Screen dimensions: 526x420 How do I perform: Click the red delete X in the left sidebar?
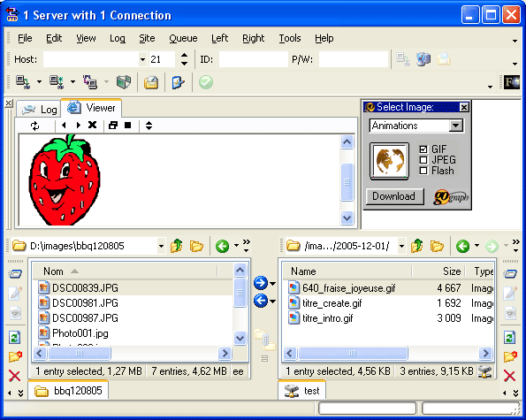[x=14, y=376]
